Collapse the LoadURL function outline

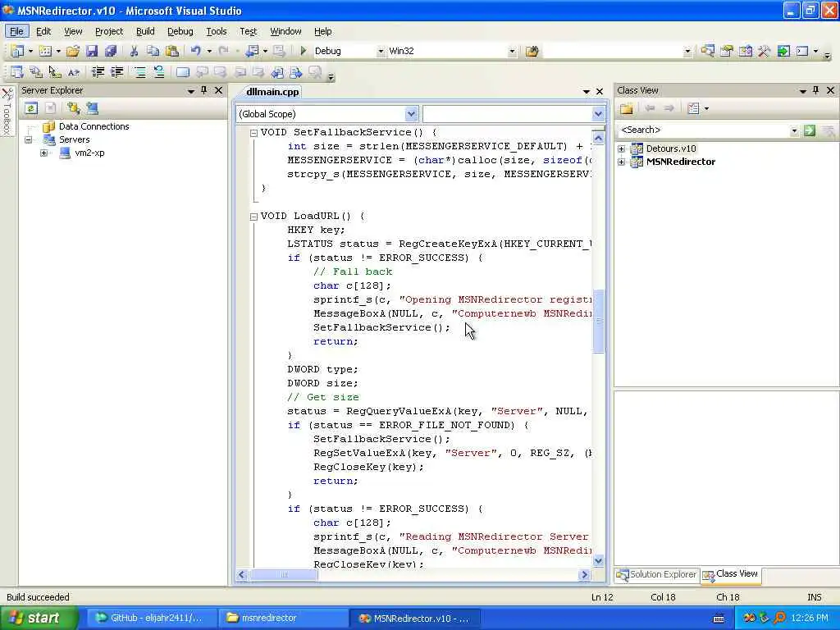coord(254,217)
